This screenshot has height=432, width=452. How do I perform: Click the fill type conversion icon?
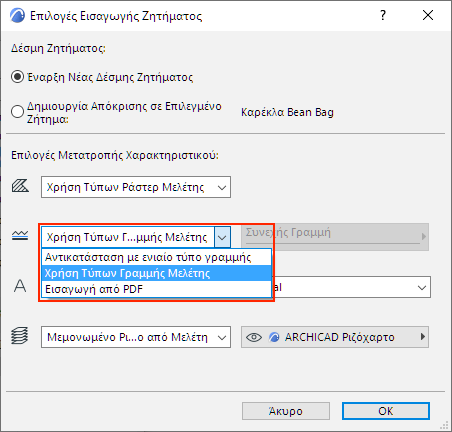pyautogui.click(x=20, y=186)
